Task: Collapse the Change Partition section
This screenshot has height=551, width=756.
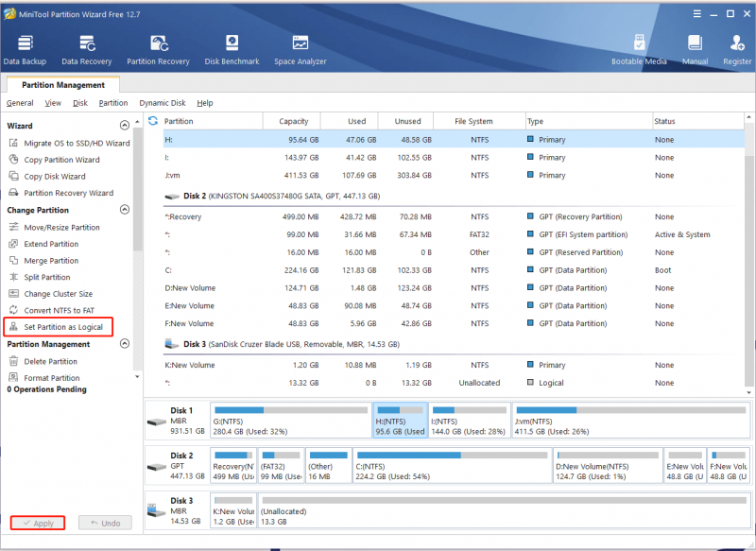Action: pos(125,210)
